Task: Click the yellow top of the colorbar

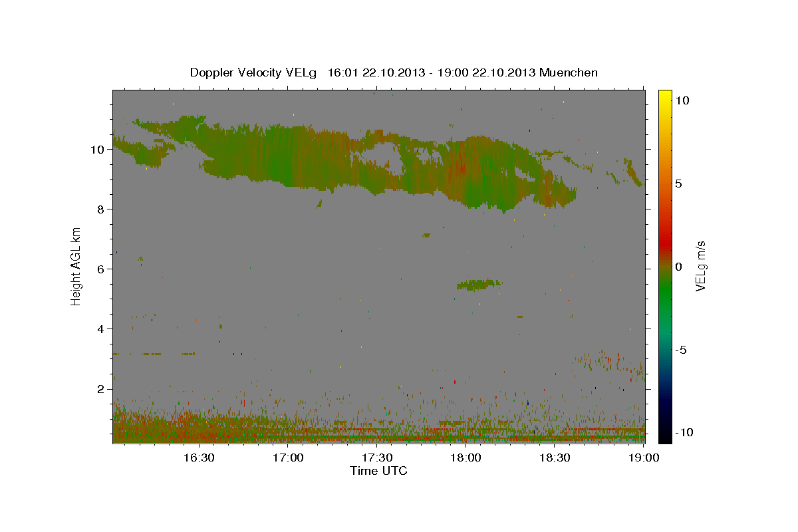Action: pos(665,94)
